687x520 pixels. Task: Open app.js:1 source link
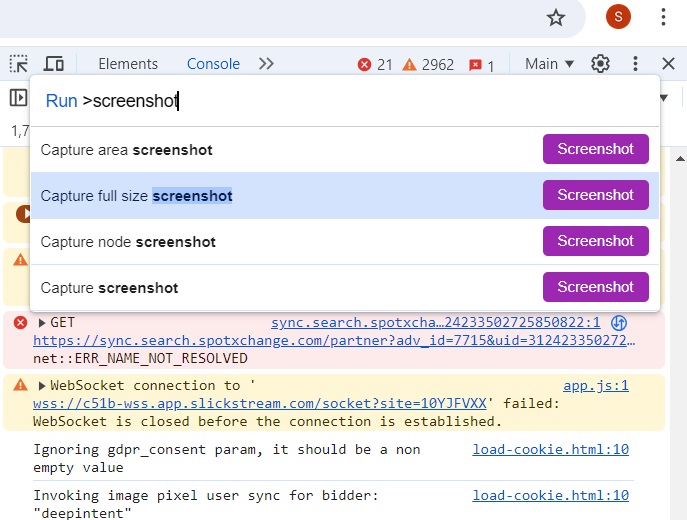tap(596, 386)
